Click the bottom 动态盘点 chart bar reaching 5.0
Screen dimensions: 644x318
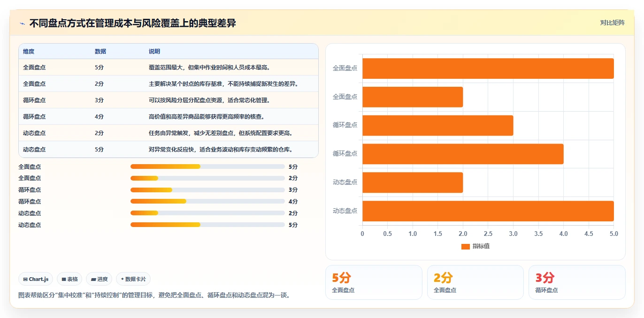(488, 211)
